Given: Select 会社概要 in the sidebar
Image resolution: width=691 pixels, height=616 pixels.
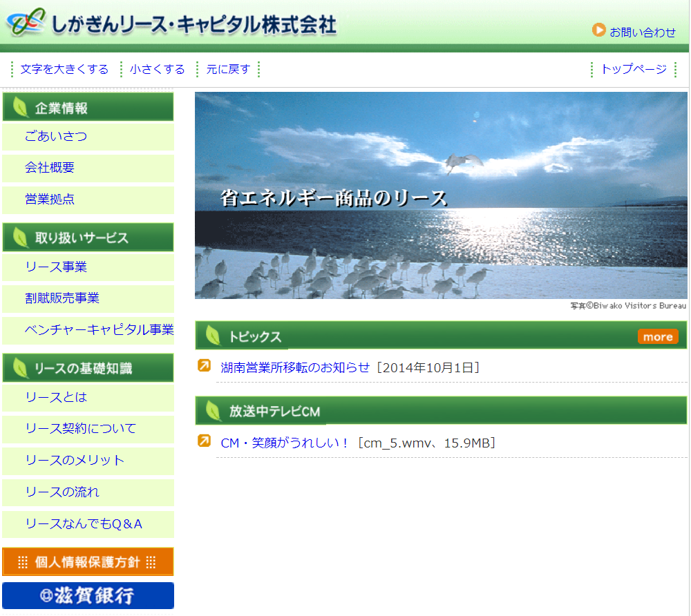Looking at the screenshot, I should (x=50, y=168).
